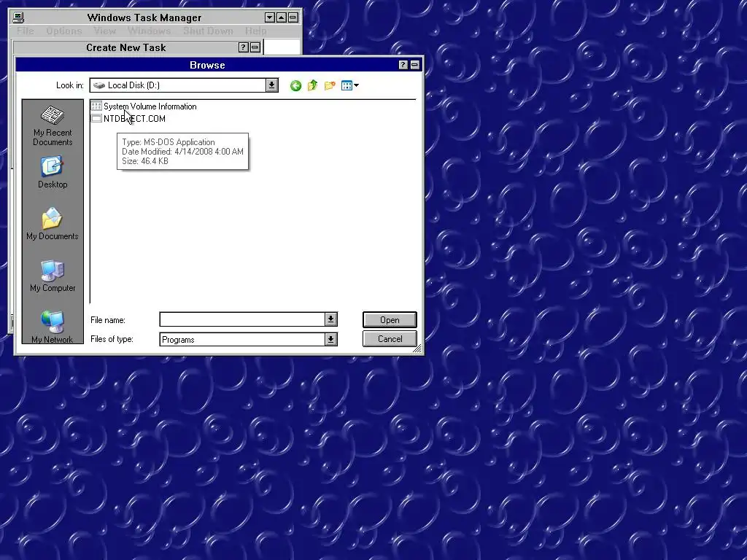This screenshot has width=747, height=560.
Task: Click the Browse dialog help button
Action: [403, 65]
